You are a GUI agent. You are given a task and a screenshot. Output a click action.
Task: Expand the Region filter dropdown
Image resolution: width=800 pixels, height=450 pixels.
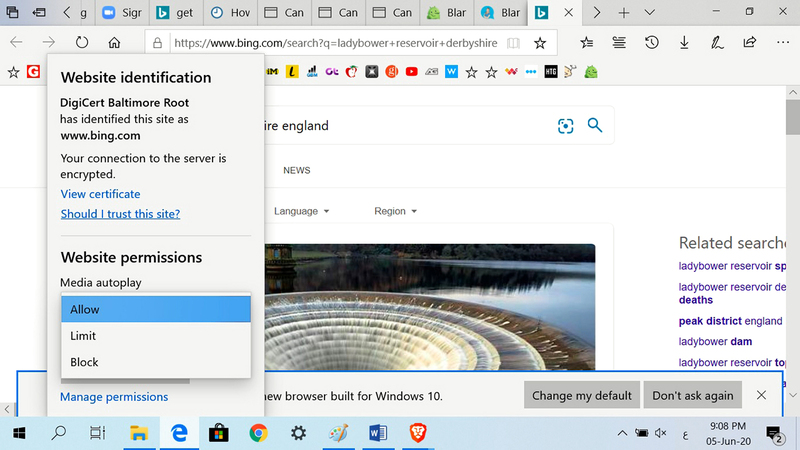pos(395,211)
